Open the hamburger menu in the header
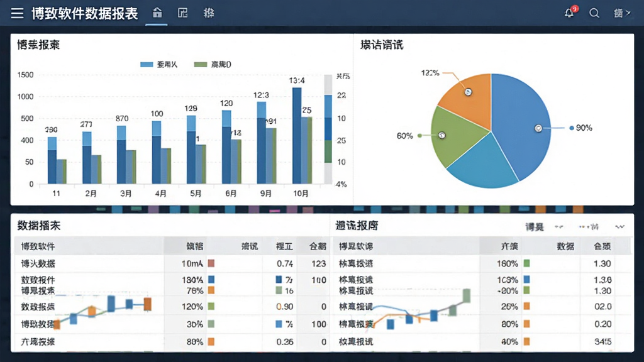The width and height of the screenshot is (644, 362). coord(17,13)
